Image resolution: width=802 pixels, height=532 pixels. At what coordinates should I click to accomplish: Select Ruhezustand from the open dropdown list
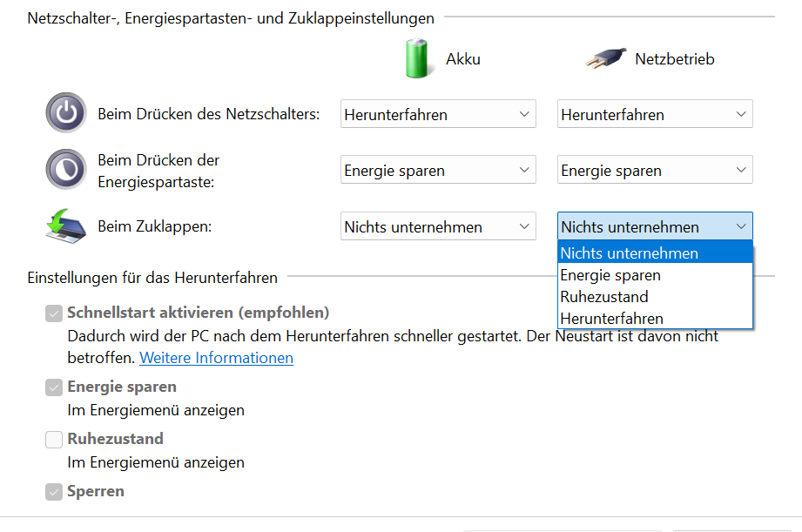click(604, 297)
